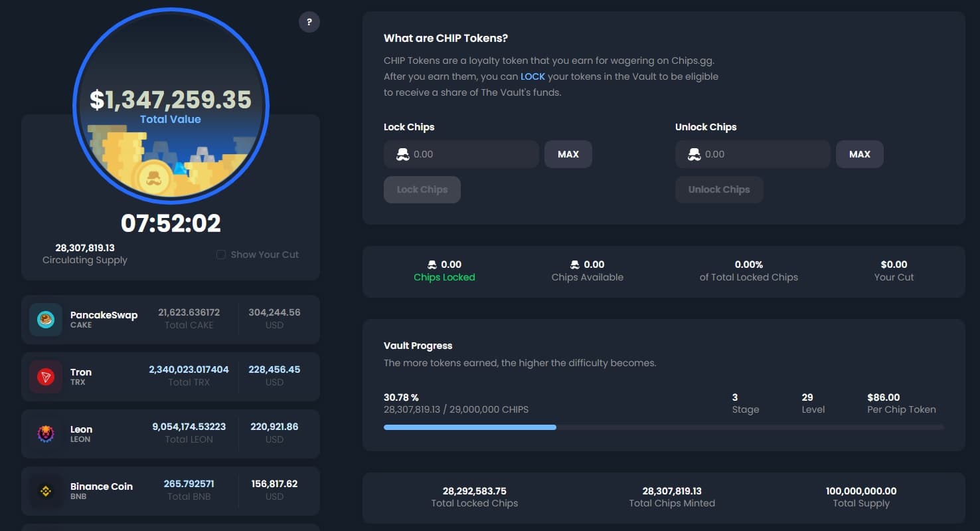Image resolution: width=980 pixels, height=531 pixels.
Task: Click the Unlock Chips button
Action: (x=719, y=189)
